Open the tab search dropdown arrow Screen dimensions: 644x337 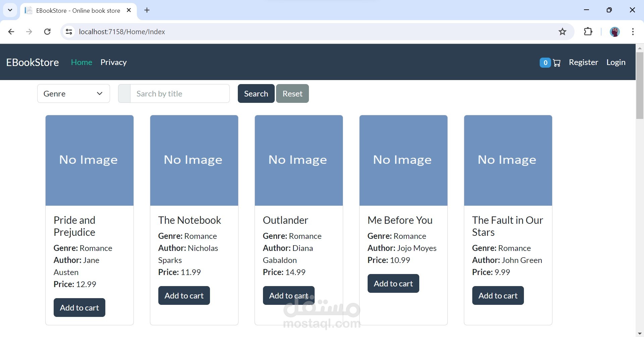pos(10,10)
